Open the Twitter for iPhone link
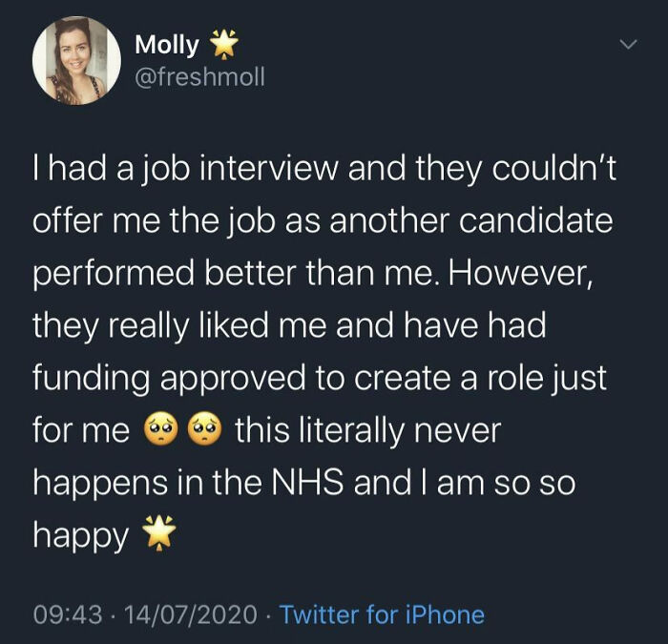This screenshot has height=644, width=668. pos(383,615)
